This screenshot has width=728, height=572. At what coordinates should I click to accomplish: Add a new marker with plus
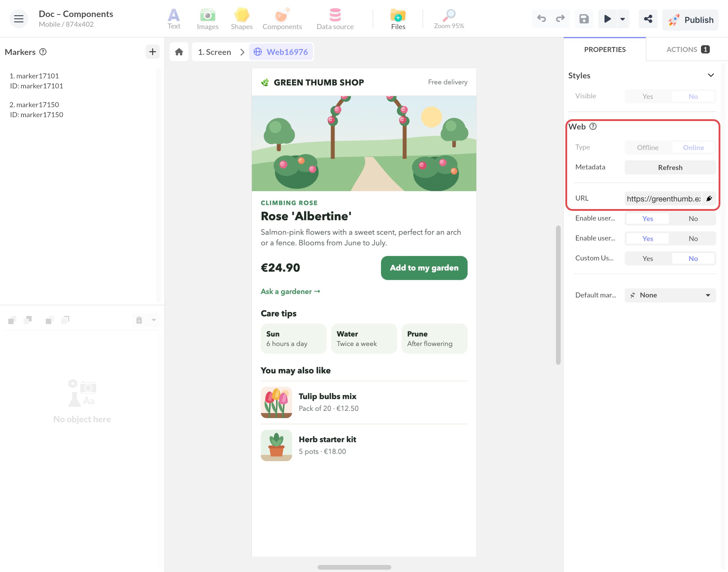(x=153, y=52)
